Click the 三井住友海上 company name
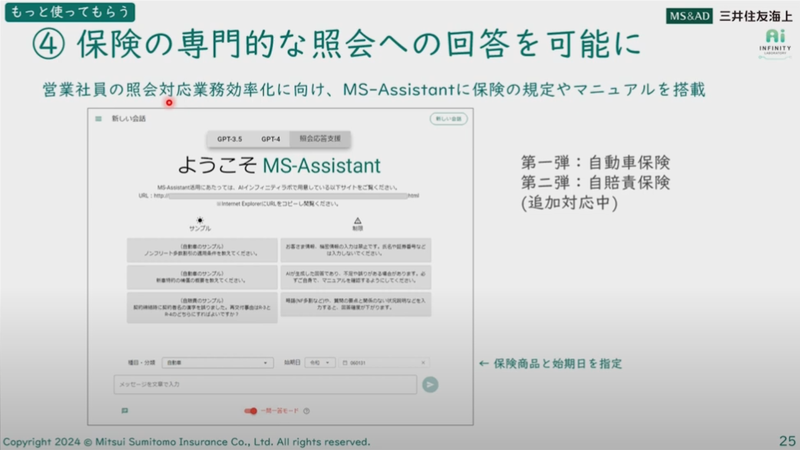Viewport: 800px width, 450px height. coord(756,16)
